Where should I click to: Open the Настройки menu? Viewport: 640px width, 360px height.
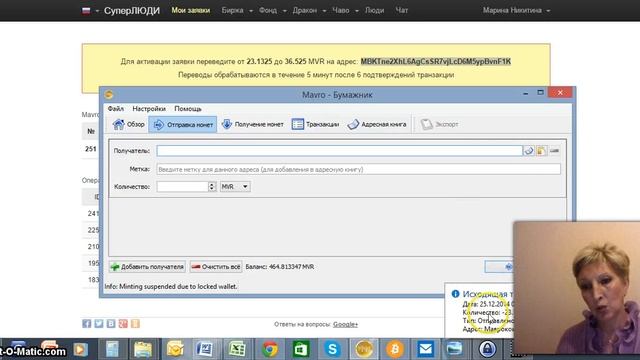point(149,109)
